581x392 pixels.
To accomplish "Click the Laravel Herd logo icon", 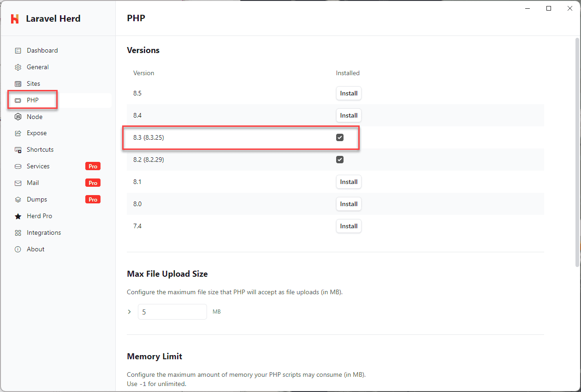I will [x=15, y=19].
